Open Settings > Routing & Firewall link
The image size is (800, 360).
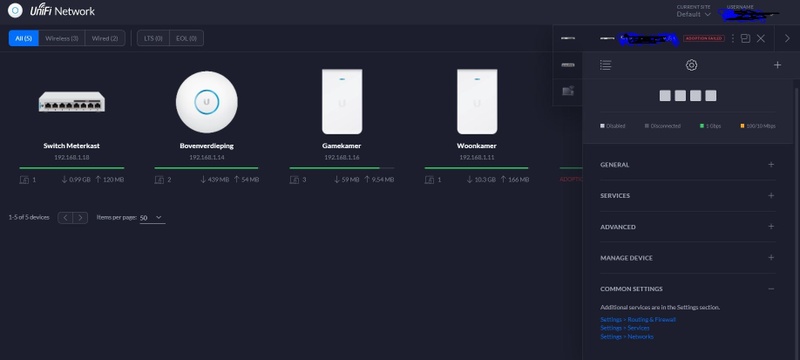[x=638, y=320]
